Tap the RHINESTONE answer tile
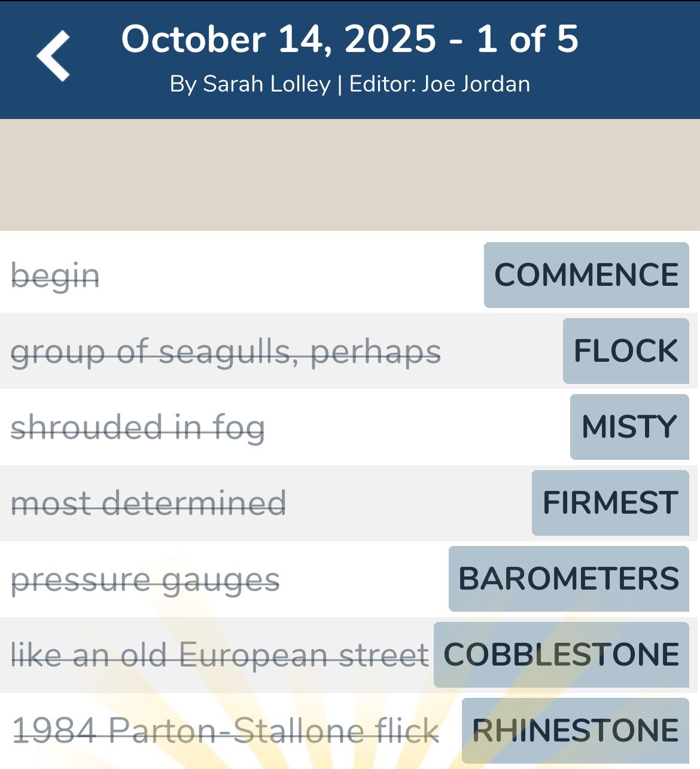Viewport: 700px width, 769px height. (576, 731)
